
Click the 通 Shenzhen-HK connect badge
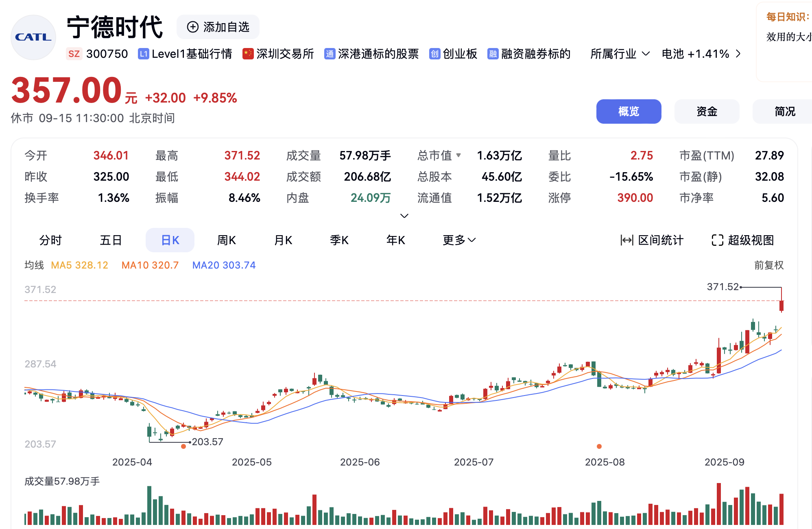[x=330, y=54]
